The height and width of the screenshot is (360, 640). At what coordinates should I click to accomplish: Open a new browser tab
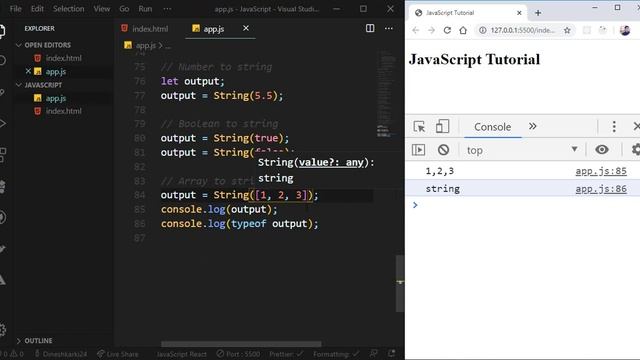[x=538, y=13]
